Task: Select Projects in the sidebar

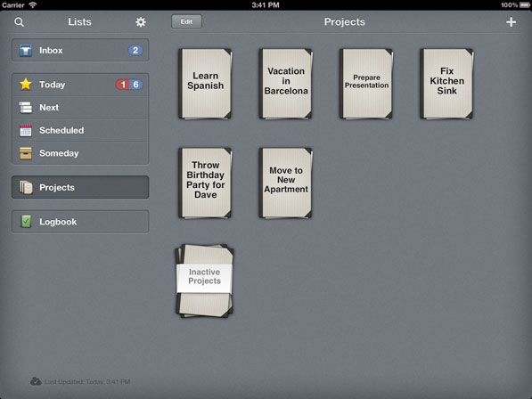Action: pyautogui.click(x=80, y=187)
